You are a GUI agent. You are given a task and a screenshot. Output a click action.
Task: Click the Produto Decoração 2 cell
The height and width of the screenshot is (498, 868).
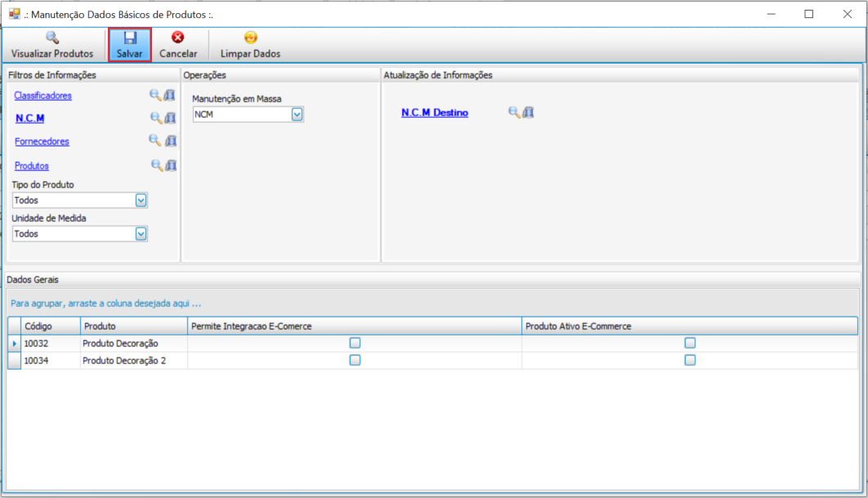pos(134,361)
